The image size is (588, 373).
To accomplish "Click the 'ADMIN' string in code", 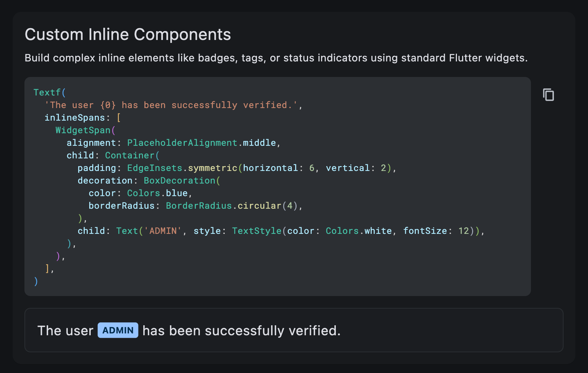I will tap(163, 231).
